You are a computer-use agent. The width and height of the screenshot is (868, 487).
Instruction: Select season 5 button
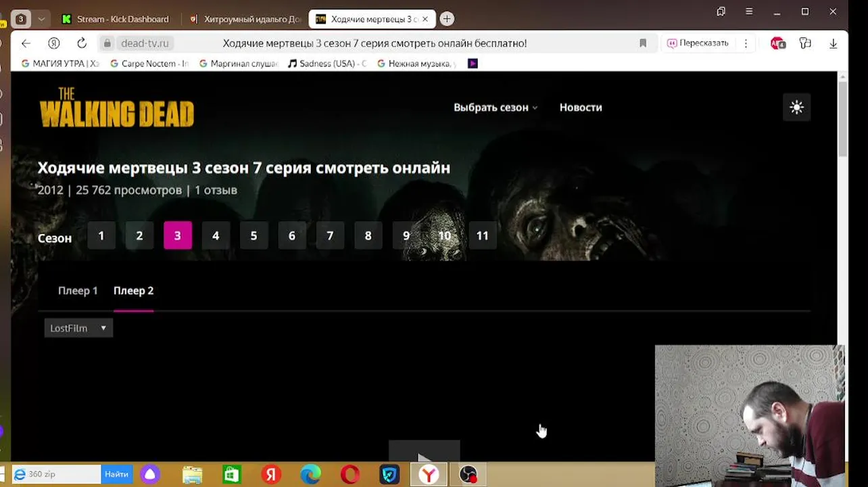[x=254, y=235]
